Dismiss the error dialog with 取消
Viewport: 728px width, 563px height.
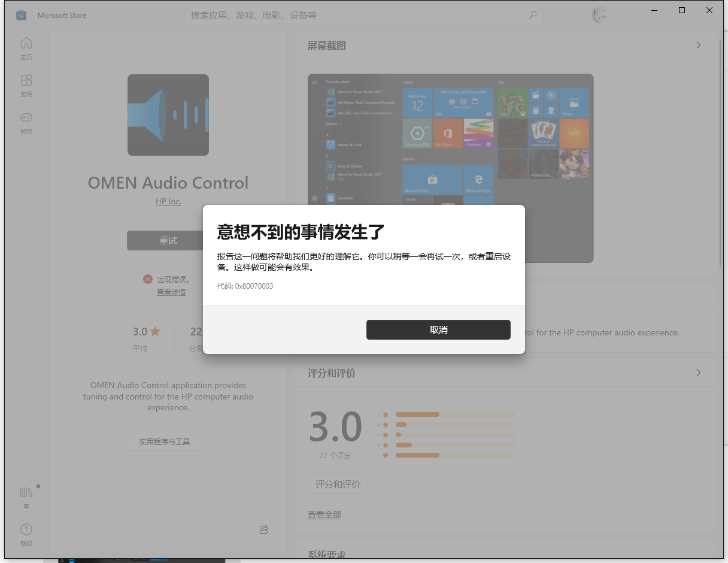click(438, 329)
